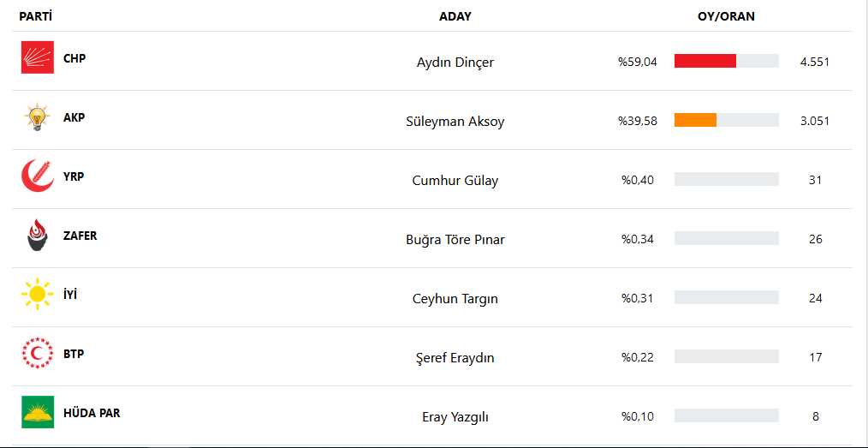The image size is (868, 448).
Task: Click the CHP party logo icon
Action: (38, 58)
